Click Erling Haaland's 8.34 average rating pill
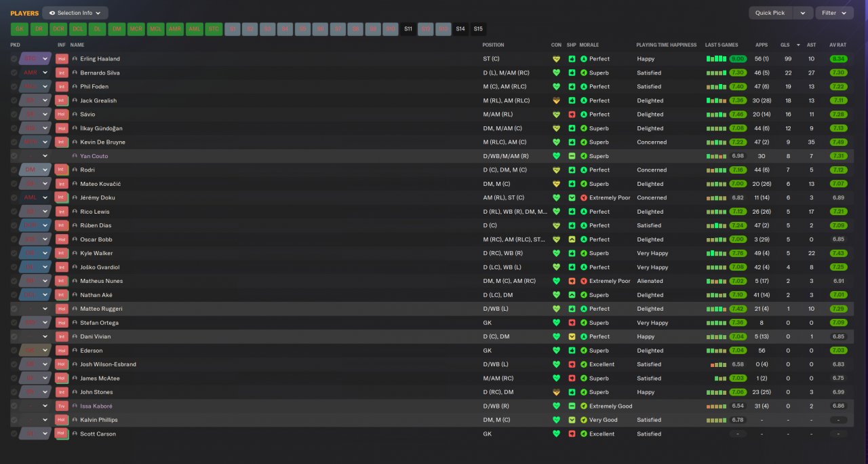Viewport: 868px width, 464px height. tap(838, 59)
